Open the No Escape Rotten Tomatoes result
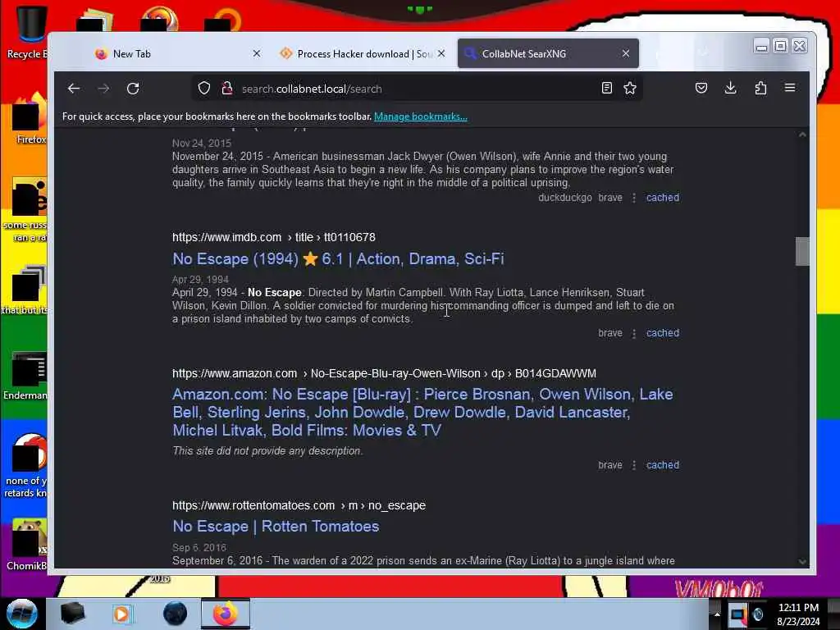The height and width of the screenshot is (630, 840). click(x=276, y=526)
